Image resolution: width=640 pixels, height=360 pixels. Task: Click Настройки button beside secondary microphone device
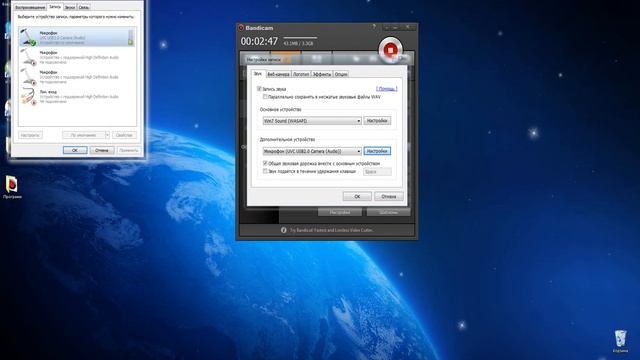377,151
